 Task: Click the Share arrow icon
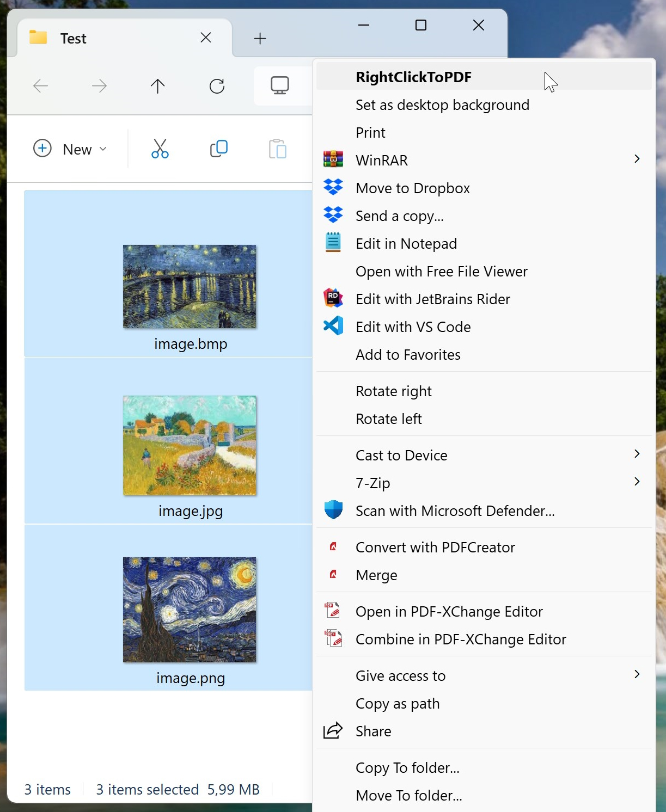click(333, 730)
